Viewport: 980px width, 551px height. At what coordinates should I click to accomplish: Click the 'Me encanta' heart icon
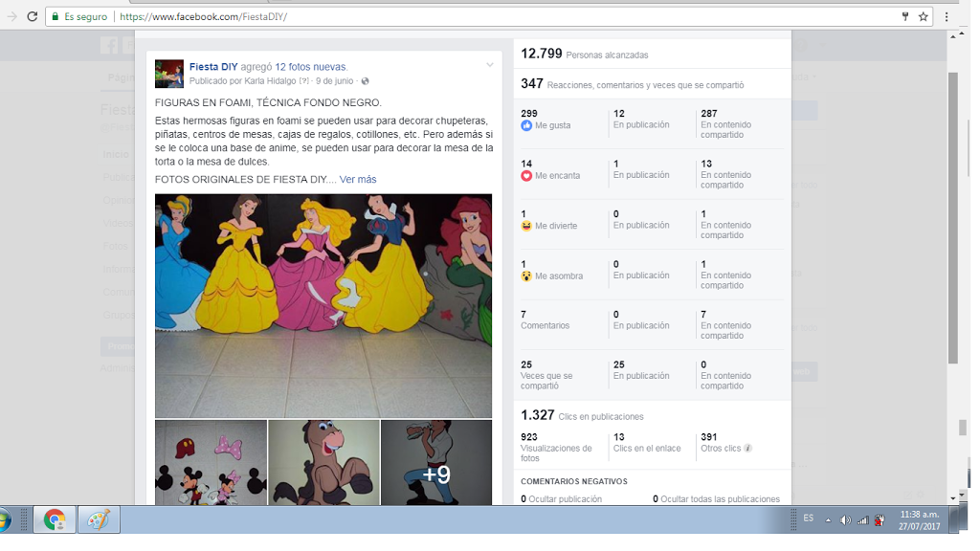pyautogui.click(x=526, y=176)
